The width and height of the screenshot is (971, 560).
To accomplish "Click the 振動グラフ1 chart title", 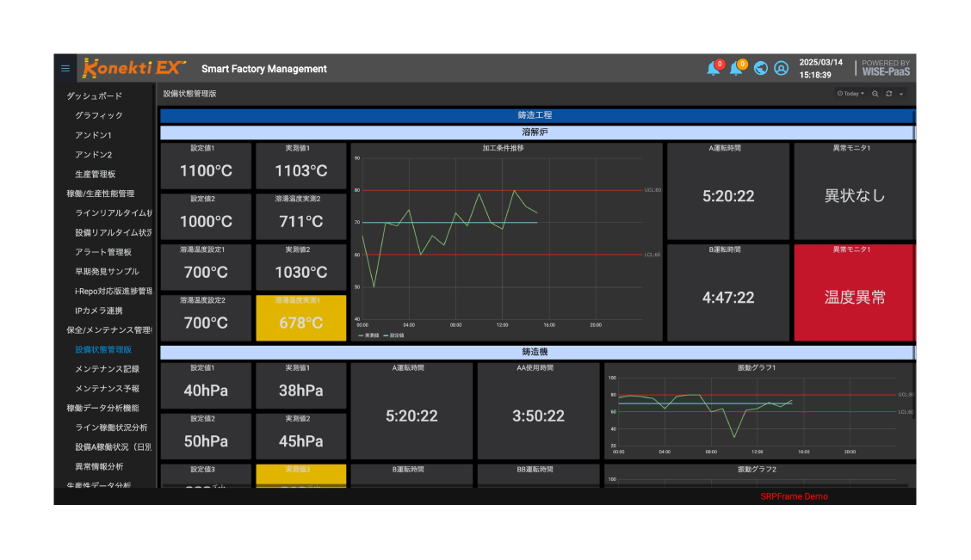I will tap(756, 367).
